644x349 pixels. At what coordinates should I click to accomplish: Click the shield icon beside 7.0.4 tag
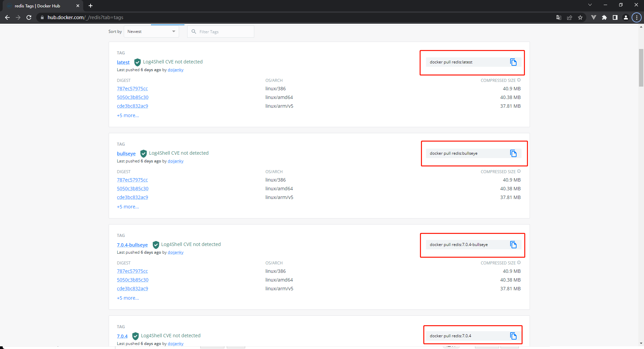coord(135,336)
